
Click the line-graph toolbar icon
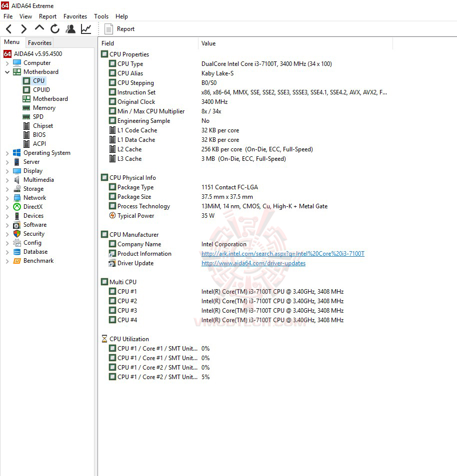coord(86,29)
